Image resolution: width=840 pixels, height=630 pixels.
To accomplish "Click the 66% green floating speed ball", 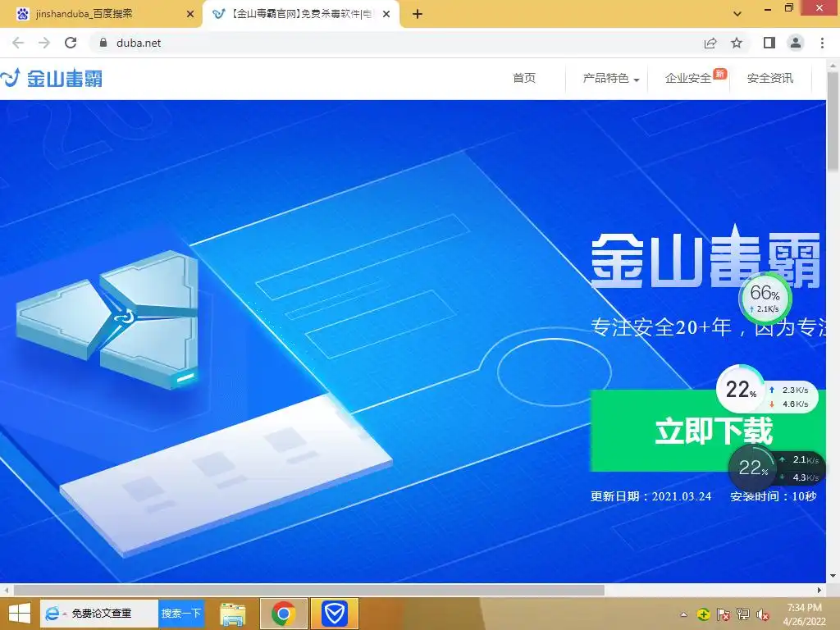I will point(765,299).
